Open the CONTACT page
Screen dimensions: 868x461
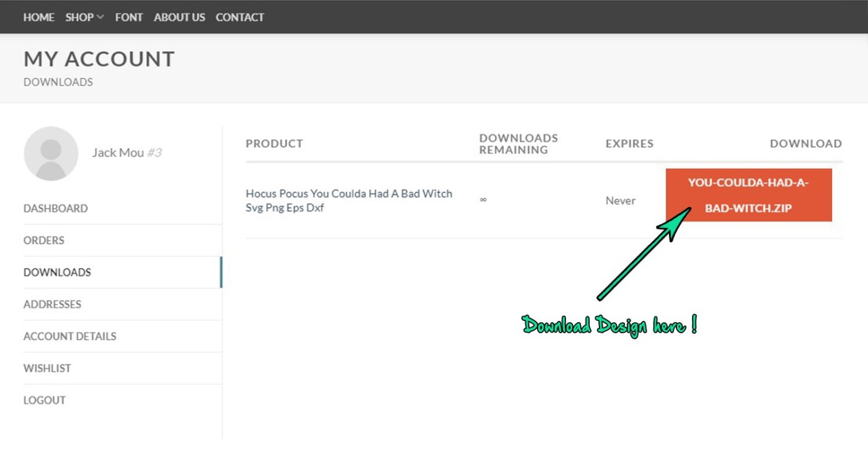[x=239, y=17]
